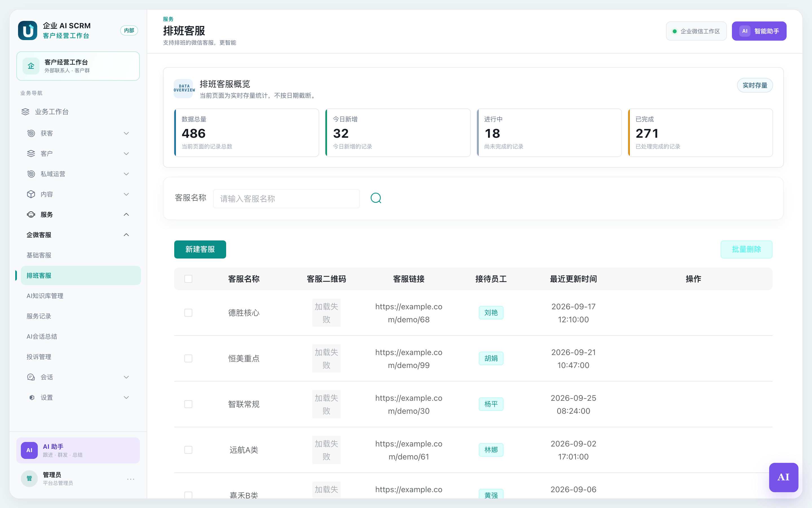The image size is (812, 508).
Task: Click the 批量删除 button
Action: point(746,249)
